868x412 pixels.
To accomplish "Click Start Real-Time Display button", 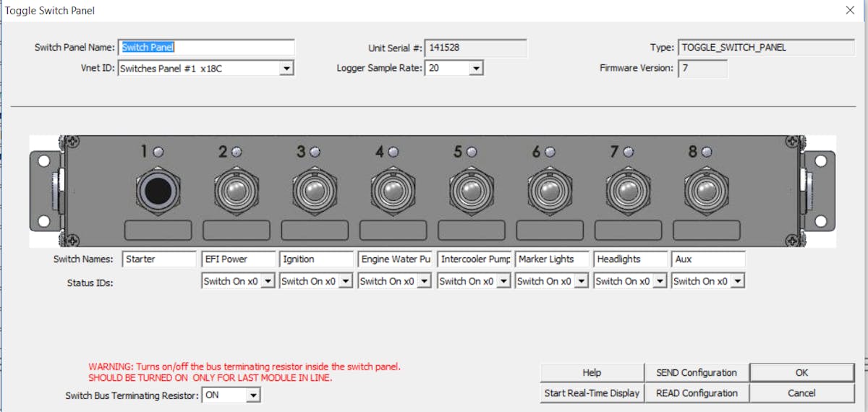I will click(592, 393).
